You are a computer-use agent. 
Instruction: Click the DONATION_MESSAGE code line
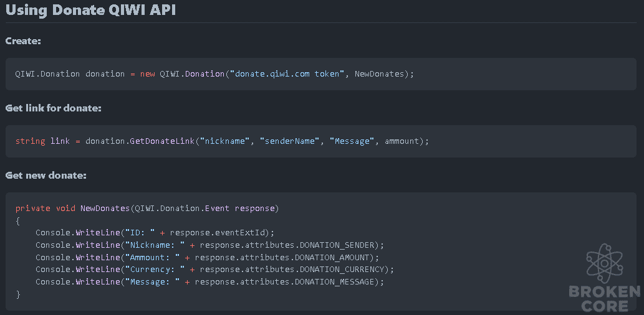point(209,282)
